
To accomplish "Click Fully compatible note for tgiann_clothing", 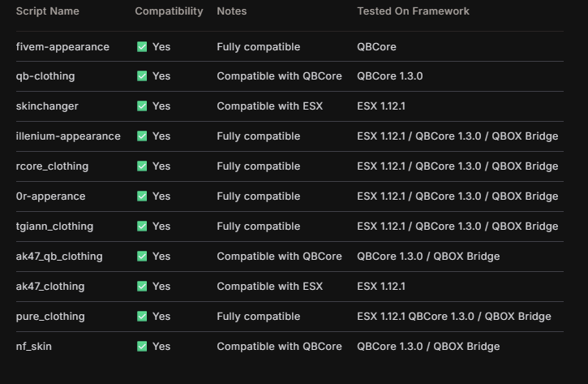I will [259, 227].
